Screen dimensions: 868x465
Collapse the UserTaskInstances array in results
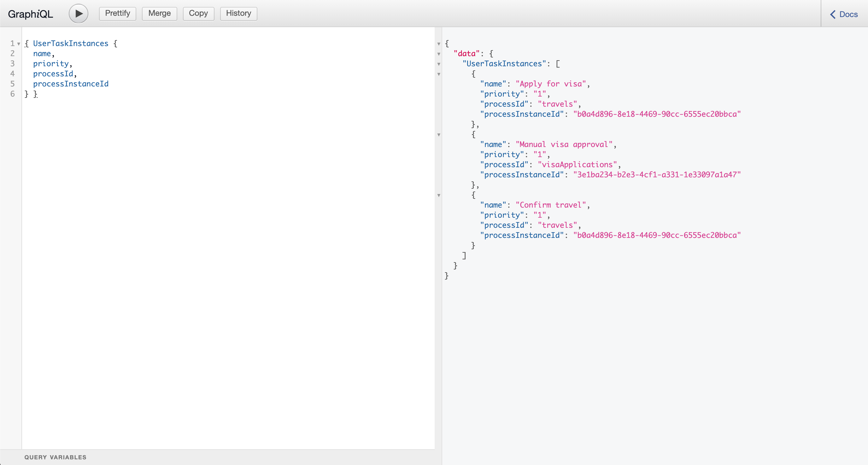tap(439, 64)
